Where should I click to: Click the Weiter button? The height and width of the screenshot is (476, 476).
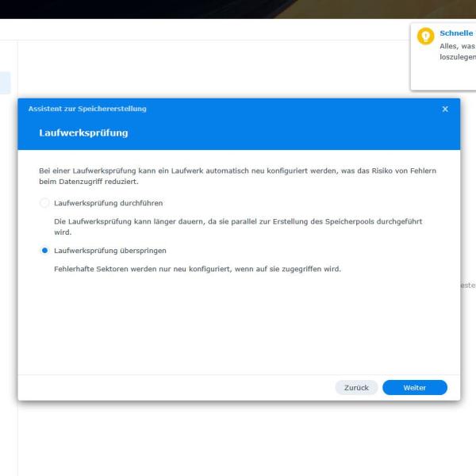(x=415, y=388)
